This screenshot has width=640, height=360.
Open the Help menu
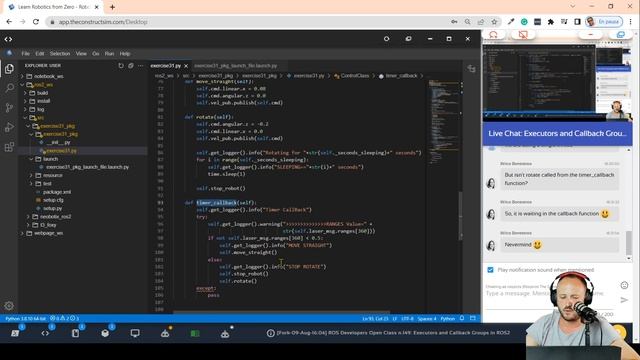click(x=125, y=53)
